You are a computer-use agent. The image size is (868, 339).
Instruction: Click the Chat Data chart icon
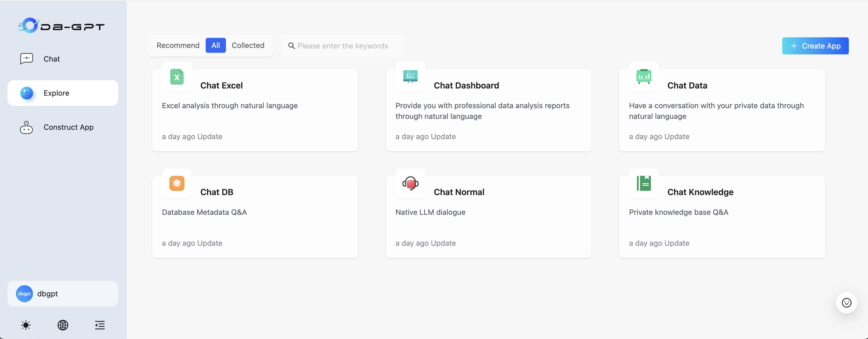pyautogui.click(x=644, y=77)
